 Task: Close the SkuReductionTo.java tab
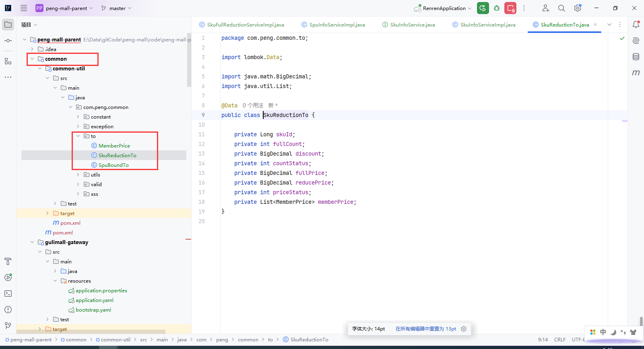tap(595, 25)
